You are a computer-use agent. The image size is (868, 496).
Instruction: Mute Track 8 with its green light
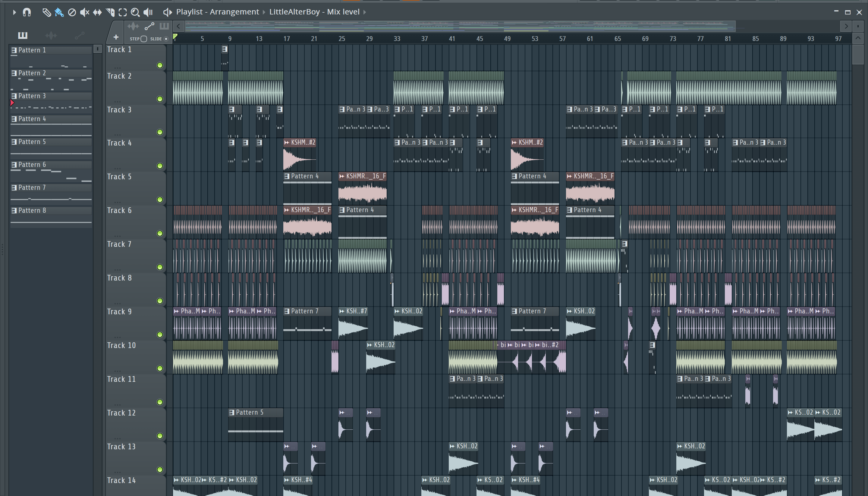click(x=160, y=301)
